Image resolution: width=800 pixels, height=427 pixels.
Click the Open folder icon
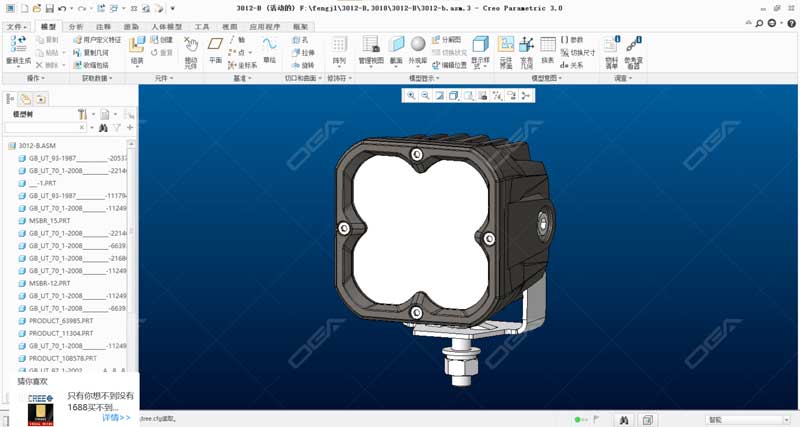37,9
